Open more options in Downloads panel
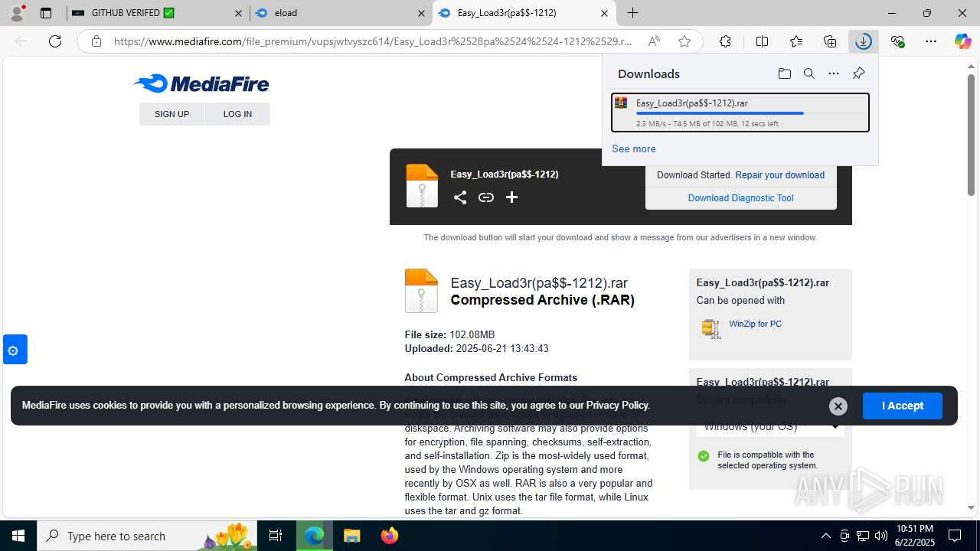This screenshot has height=551, width=980. (833, 73)
